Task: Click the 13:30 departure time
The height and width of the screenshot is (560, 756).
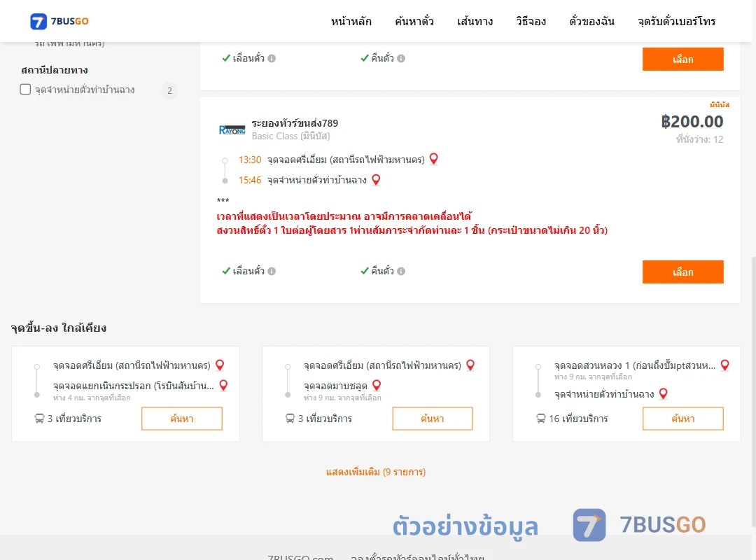Action: [x=250, y=160]
